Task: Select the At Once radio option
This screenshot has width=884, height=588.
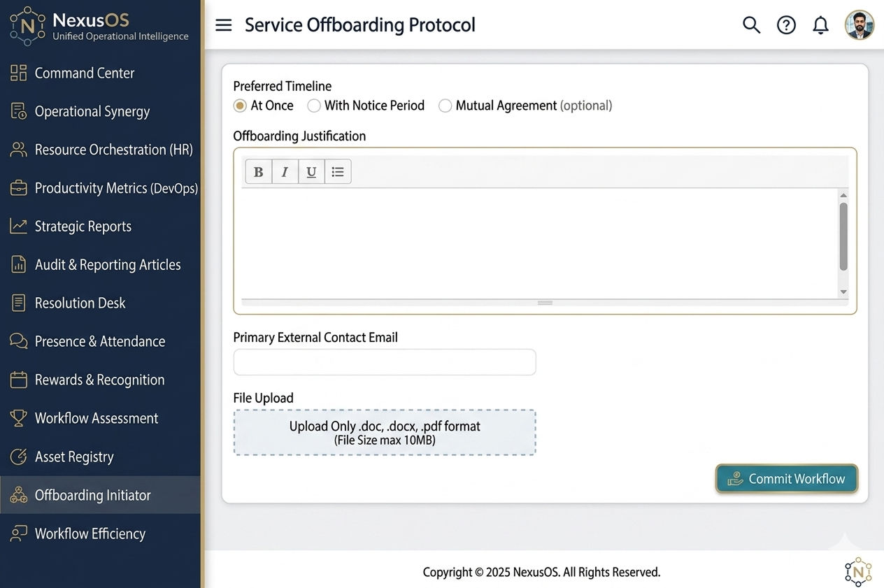Action: click(x=240, y=106)
